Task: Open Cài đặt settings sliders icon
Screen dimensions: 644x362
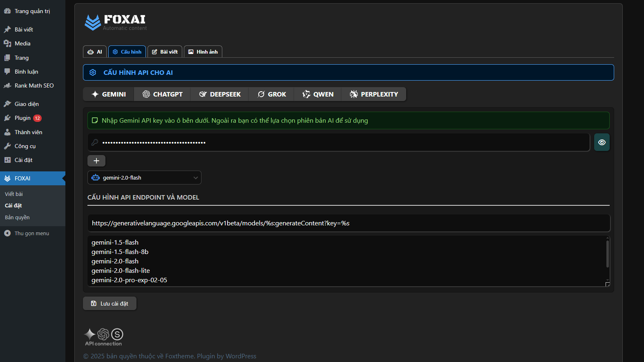Action: (7, 160)
